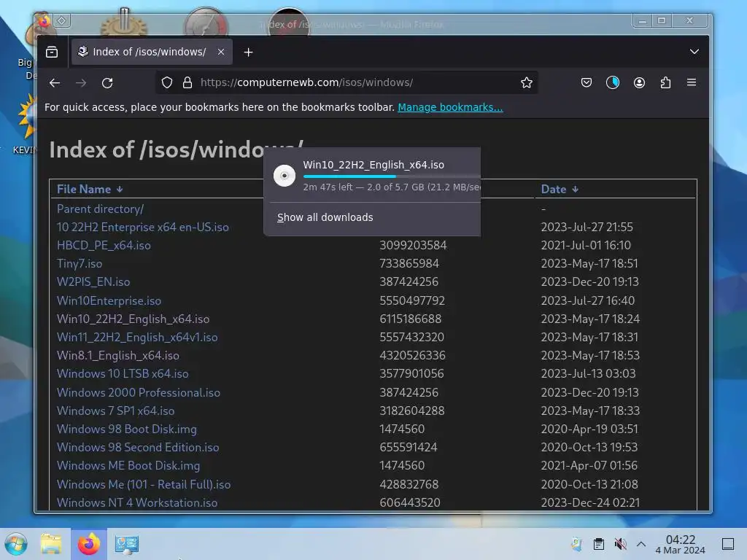Open downloads progress toolbar icon
The image size is (747, 560).
[613, 82]
